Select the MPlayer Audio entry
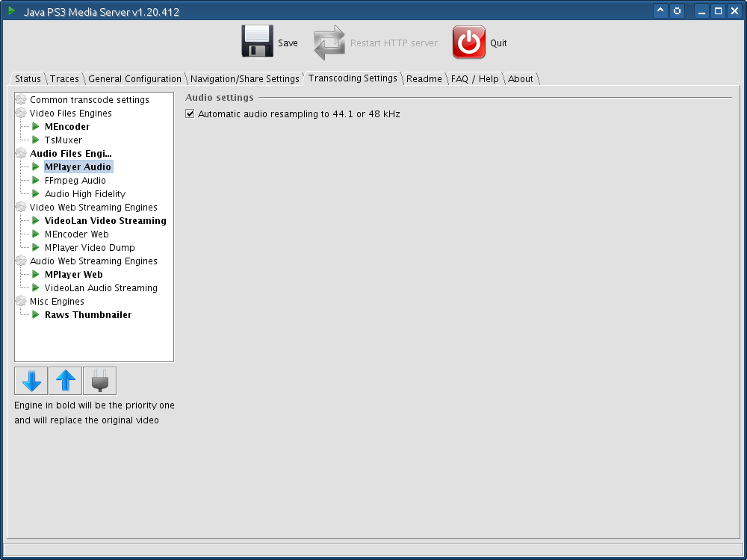 click(78, 167)
